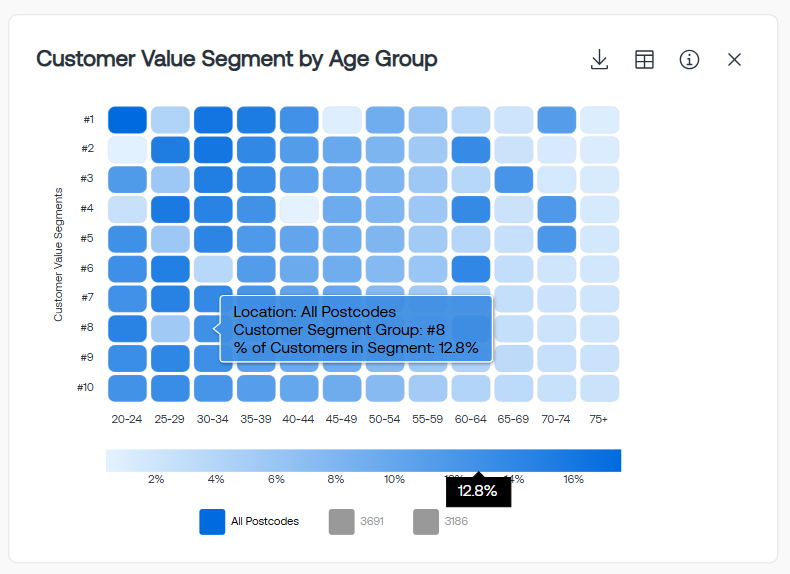Image resolution: width=790 pixels, height=574 pixels.
Task: Click the 3186 legend label
Action: click(456, 521)
